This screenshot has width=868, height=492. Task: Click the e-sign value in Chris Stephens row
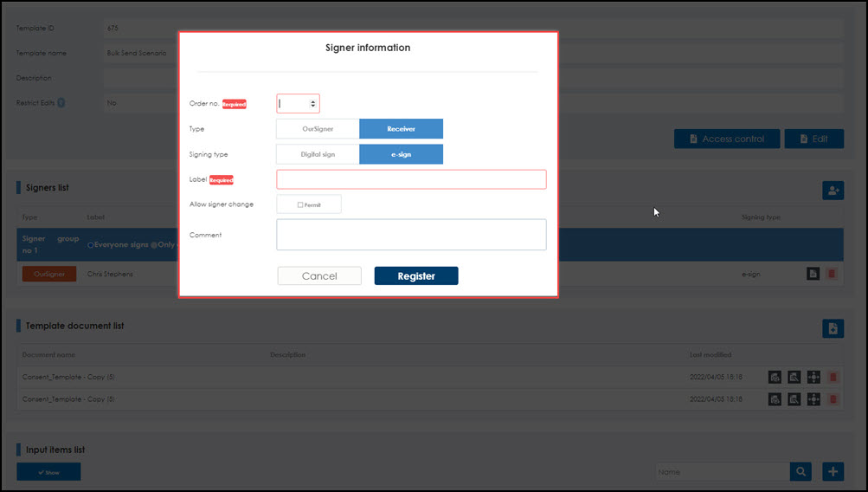(x=750, y=275)
